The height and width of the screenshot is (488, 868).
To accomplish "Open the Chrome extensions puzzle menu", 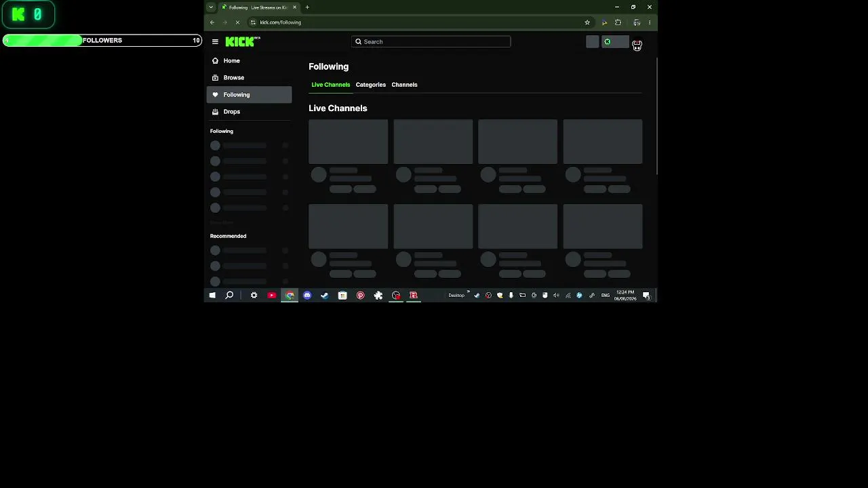I will (x=618, y=22).
